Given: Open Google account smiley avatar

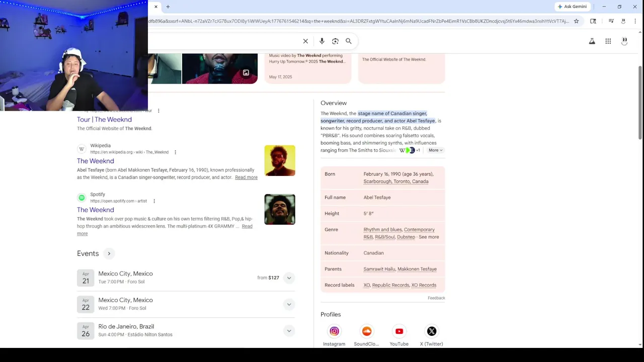Looking at the screenshot, I should [x=624, y=41].
